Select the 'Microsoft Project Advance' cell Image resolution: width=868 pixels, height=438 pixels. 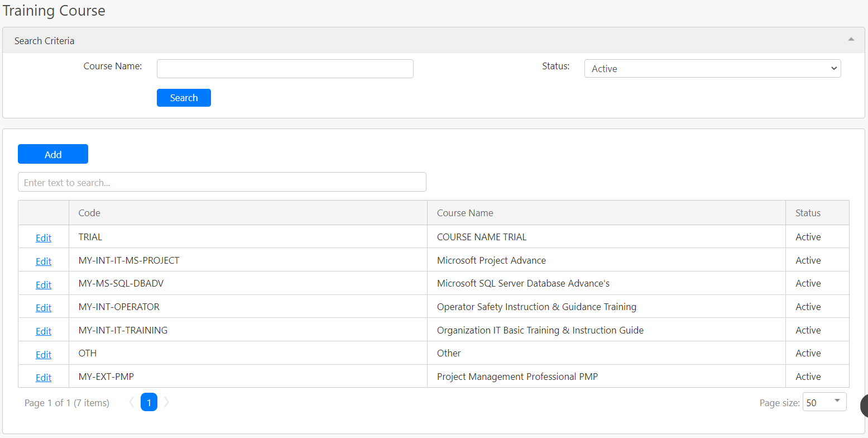click(x=606, y=260)
